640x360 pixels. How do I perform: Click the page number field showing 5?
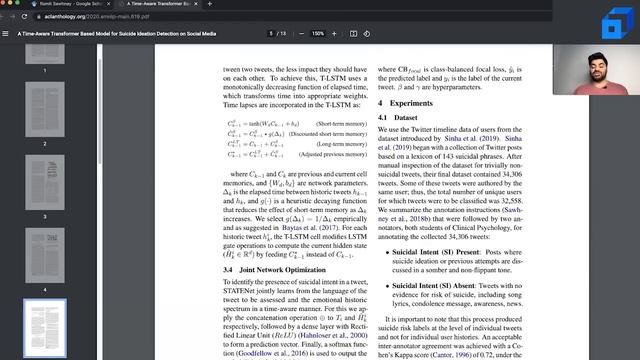pyautogui.click(x=271, y=33)
